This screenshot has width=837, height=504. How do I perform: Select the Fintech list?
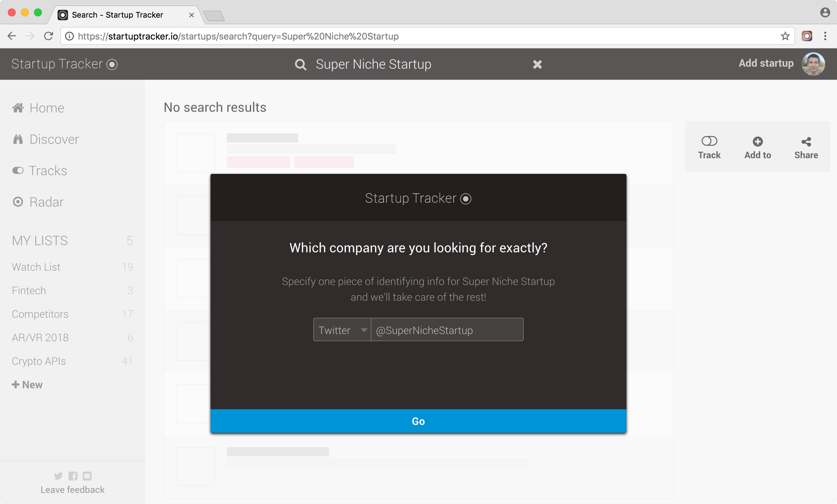[28, 290]
